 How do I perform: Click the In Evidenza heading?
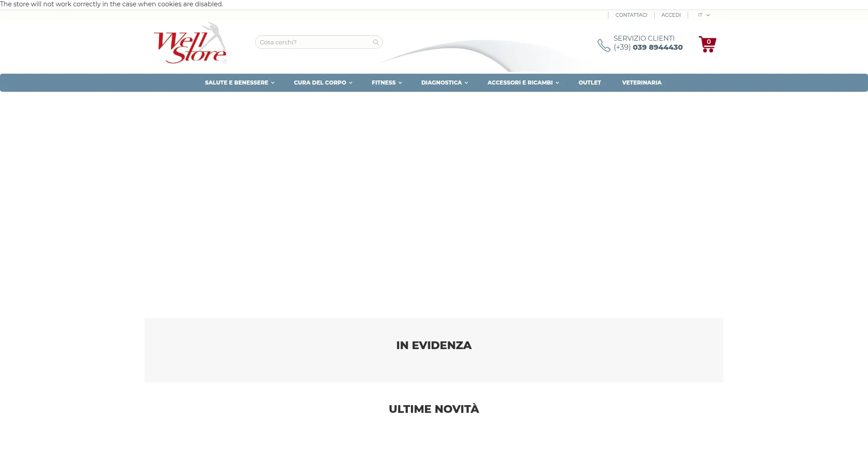click(x=434, y=345)
